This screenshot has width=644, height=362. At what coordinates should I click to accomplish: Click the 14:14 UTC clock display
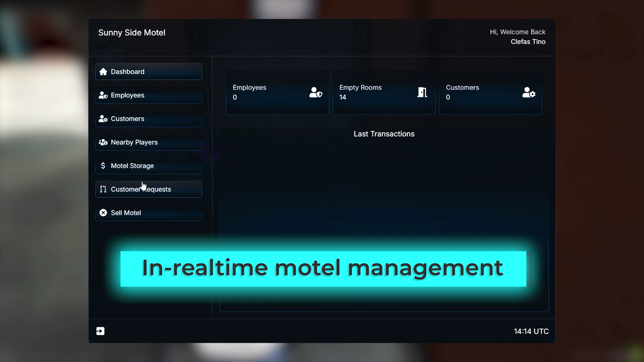tap(531, 331)
